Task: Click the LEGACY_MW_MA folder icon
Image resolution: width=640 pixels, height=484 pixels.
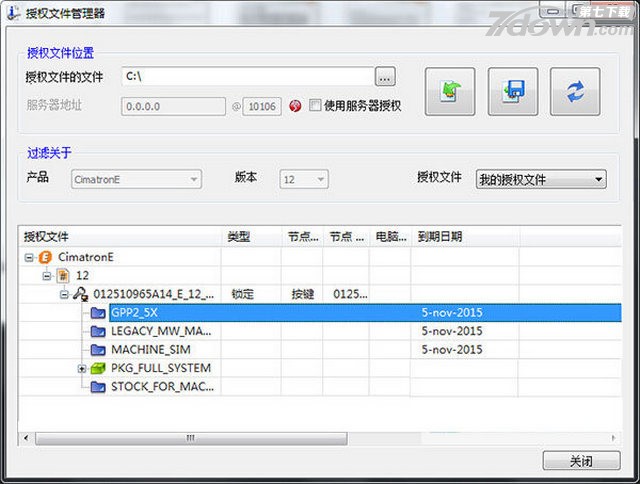Action: point(98,331)
